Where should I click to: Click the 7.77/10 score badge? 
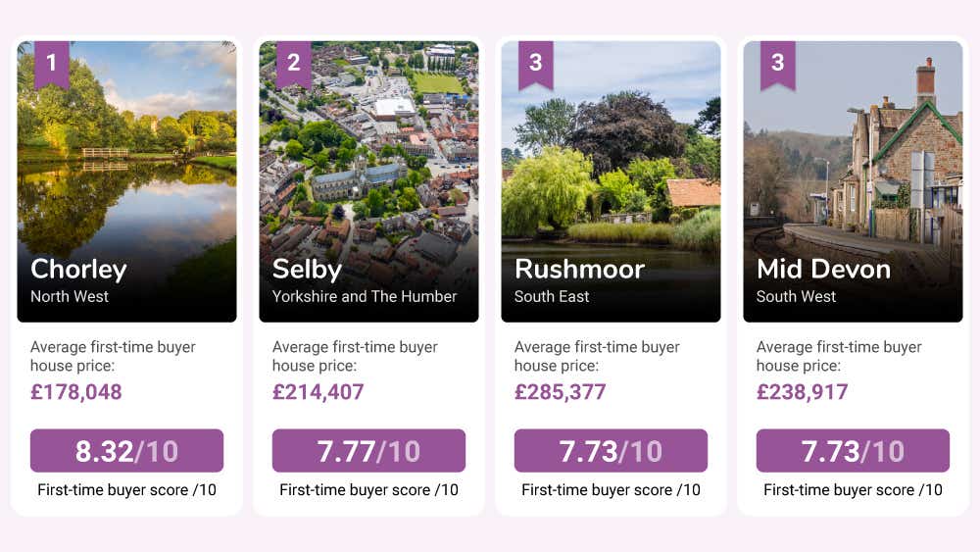point(368,451)
